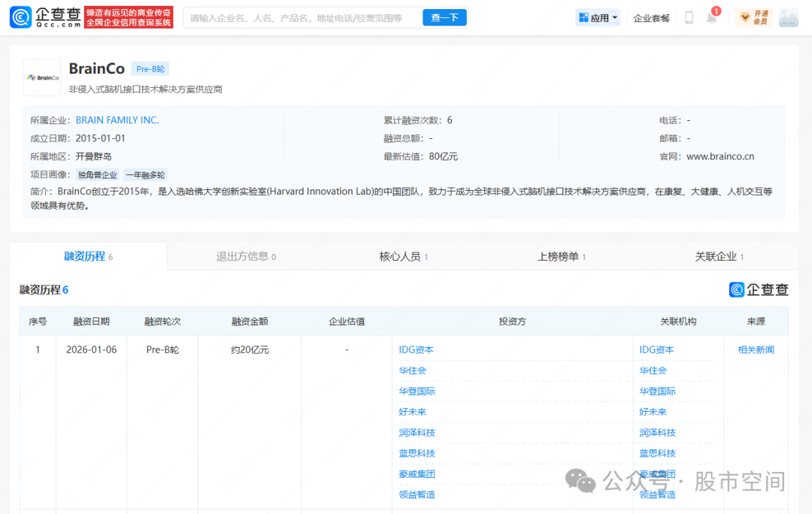The height and width of the screenshot is (514, 812).
Task: Open the 相关新闻 source link
Action: pyautogui.click(x=756, y=349)
